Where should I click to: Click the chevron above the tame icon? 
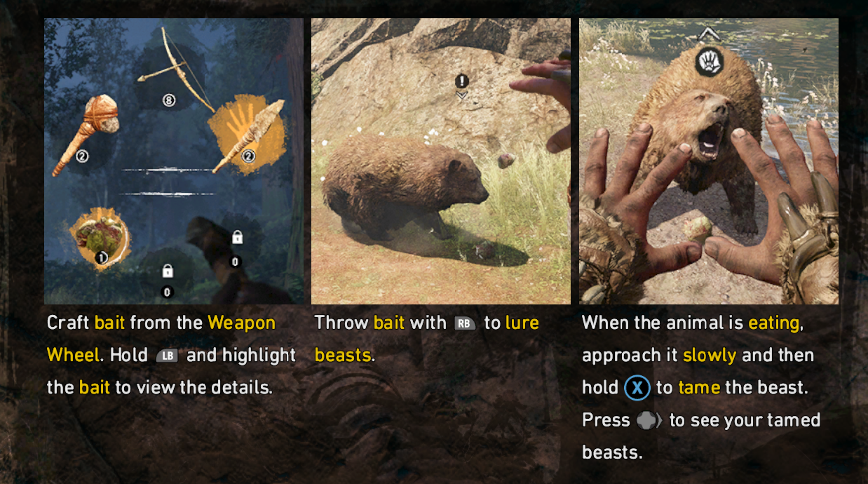[708, 34]
